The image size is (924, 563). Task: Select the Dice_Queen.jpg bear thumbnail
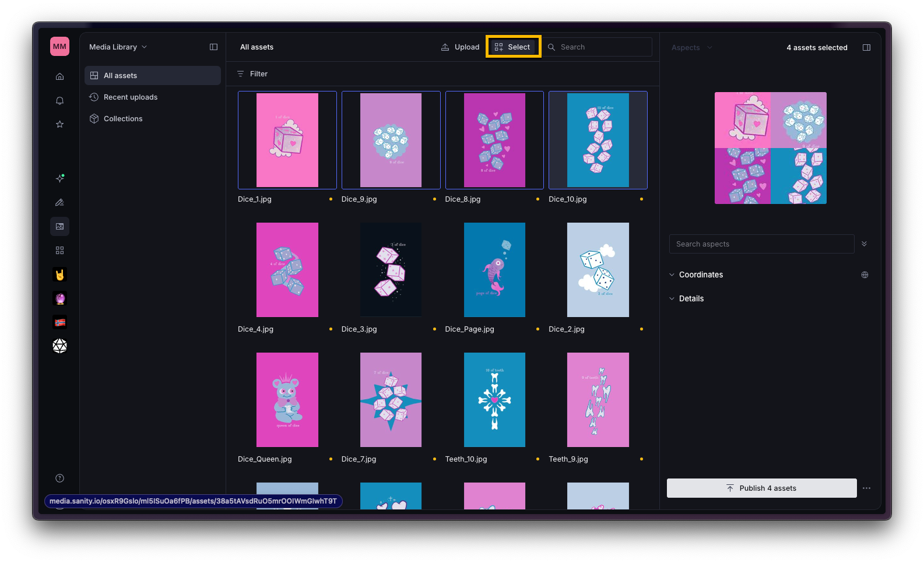point(287,400)
